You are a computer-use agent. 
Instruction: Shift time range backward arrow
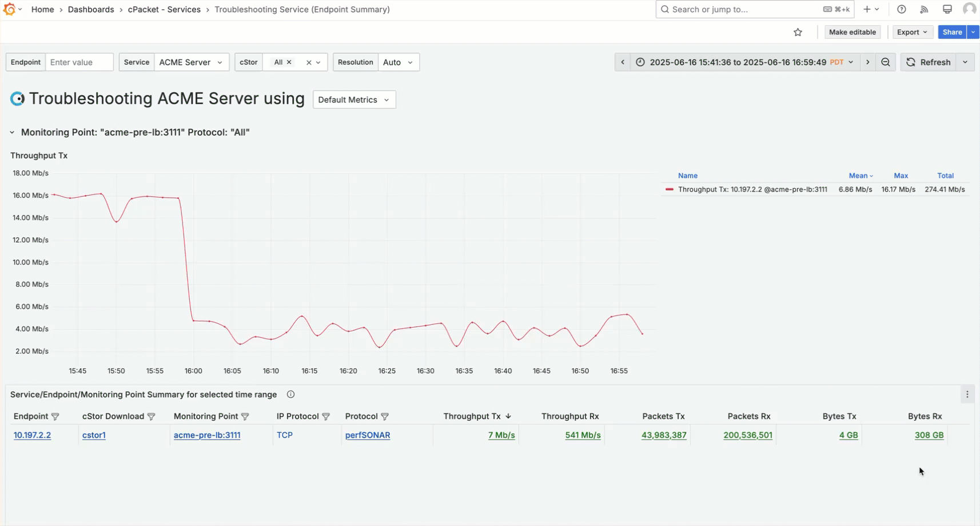coord(623,62)
